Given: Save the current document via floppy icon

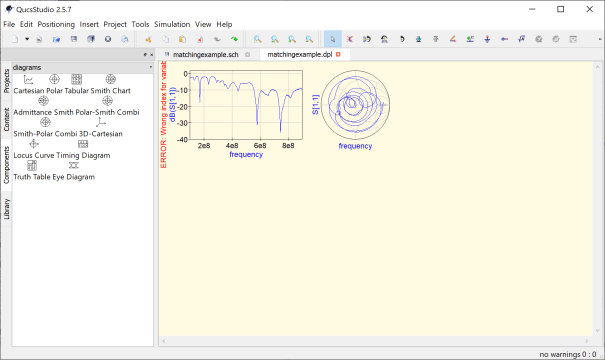Looking at the screenshot, I should point(74,39).
